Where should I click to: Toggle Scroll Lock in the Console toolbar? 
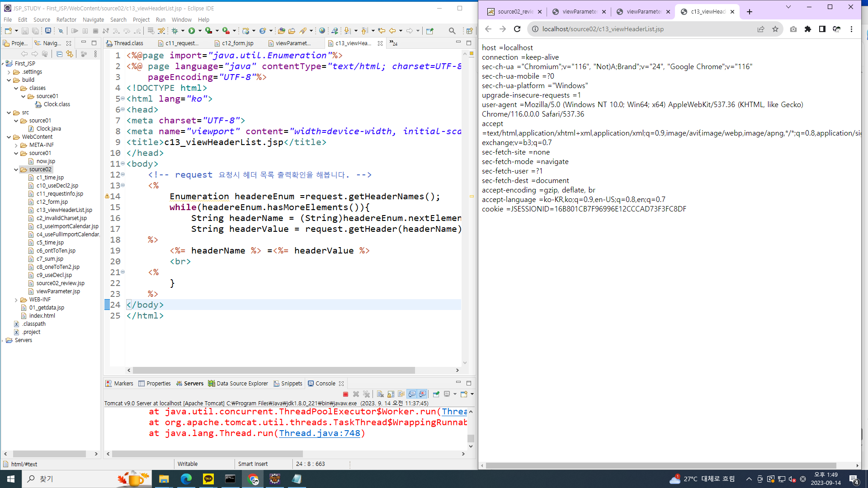[x=391, y=394]
